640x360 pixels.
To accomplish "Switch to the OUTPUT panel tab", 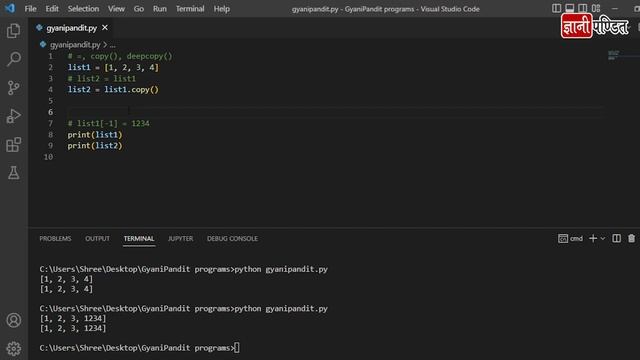I will pos(97,239).
